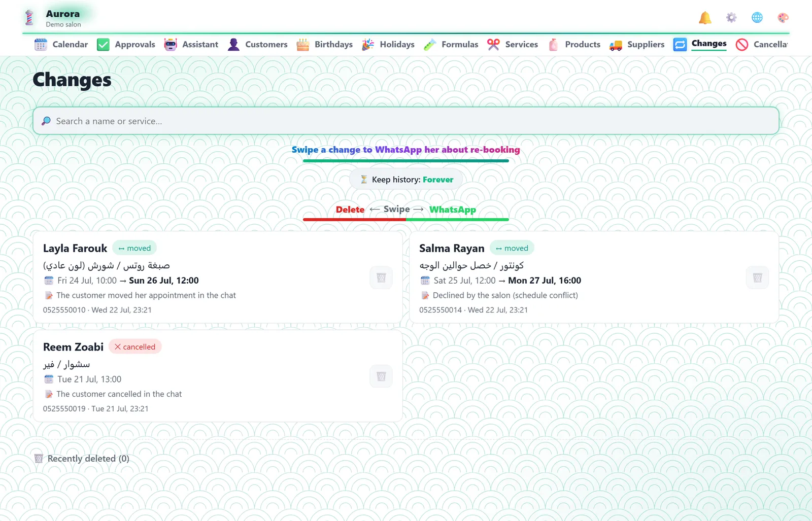Click the Keep history: Forever button
The image size is (812, 521).
406,180
